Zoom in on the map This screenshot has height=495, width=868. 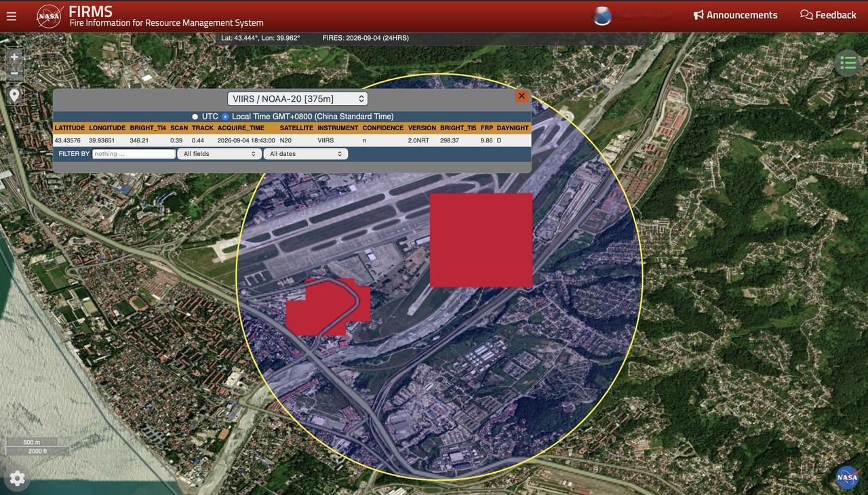pyautogui.click(x=14, y=57)
